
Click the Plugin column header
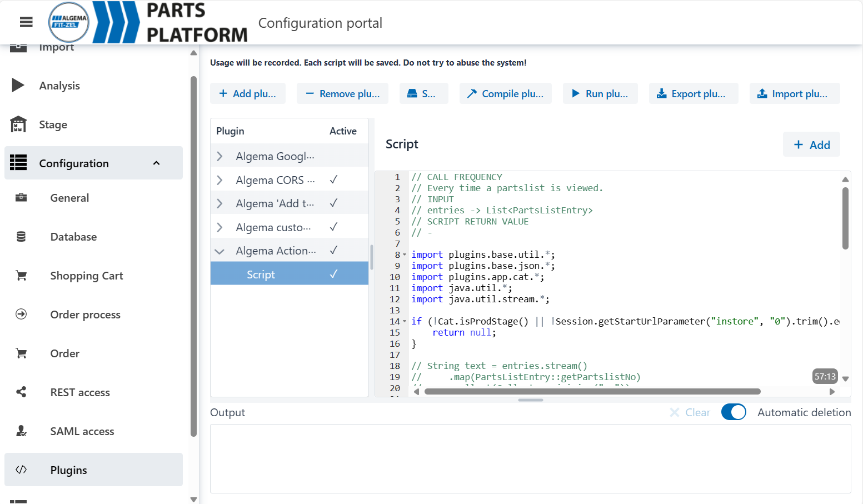[230, 131]
